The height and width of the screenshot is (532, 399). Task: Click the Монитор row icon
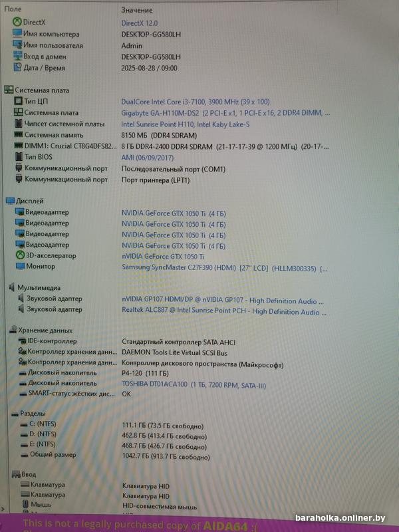21,266
